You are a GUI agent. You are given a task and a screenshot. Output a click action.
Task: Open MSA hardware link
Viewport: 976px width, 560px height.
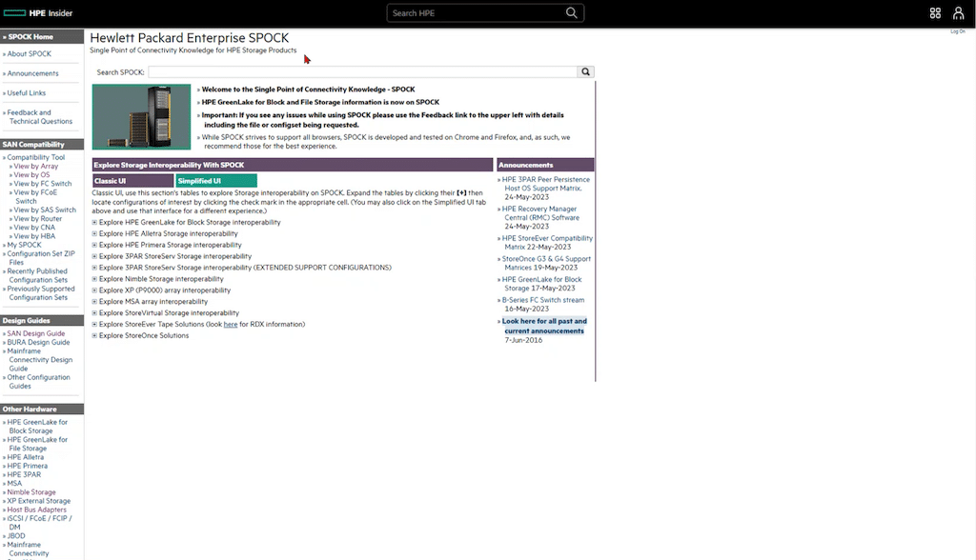point(14,483)
